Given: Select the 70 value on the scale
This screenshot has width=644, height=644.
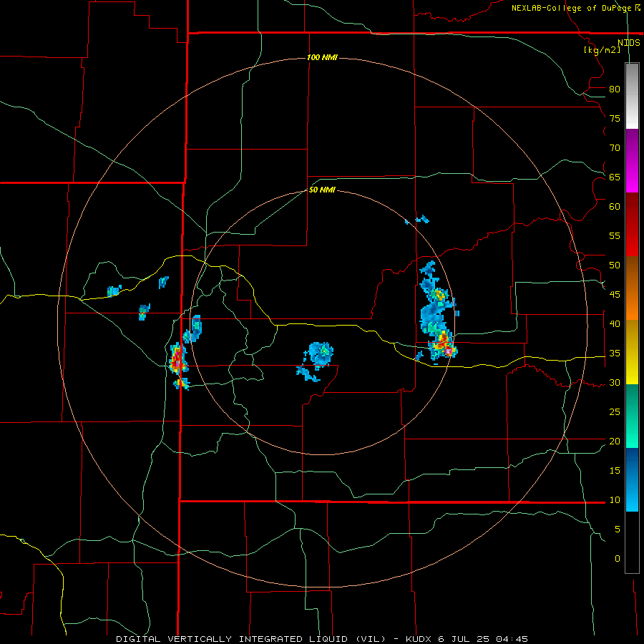Looking at the screenshot, I should [615, 148].
